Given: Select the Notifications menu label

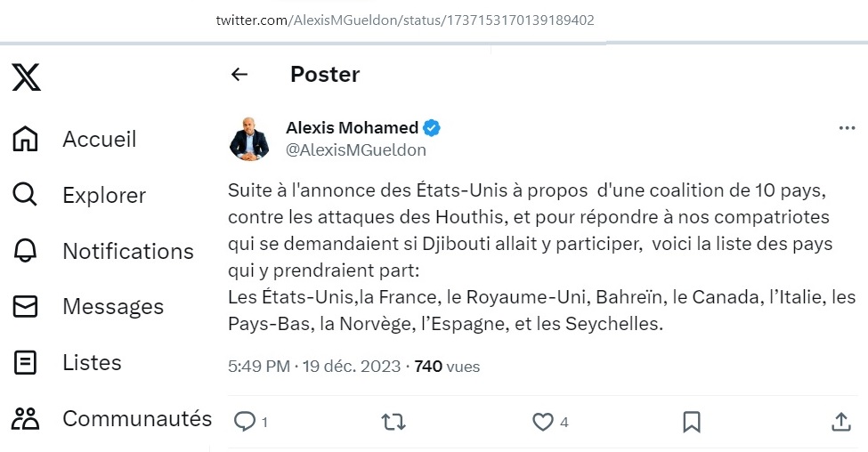Looking at the screenshot, I should (128, 251).
